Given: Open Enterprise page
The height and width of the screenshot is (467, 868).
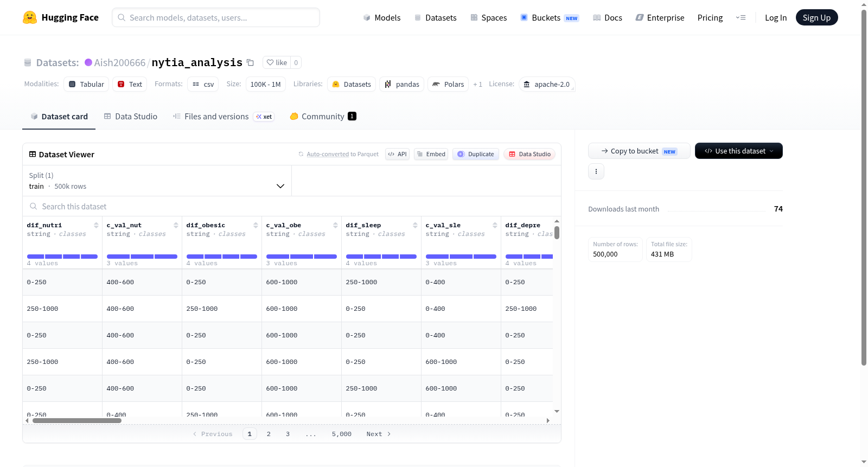Looking at the screenshot, I should (x=660, y=18).
